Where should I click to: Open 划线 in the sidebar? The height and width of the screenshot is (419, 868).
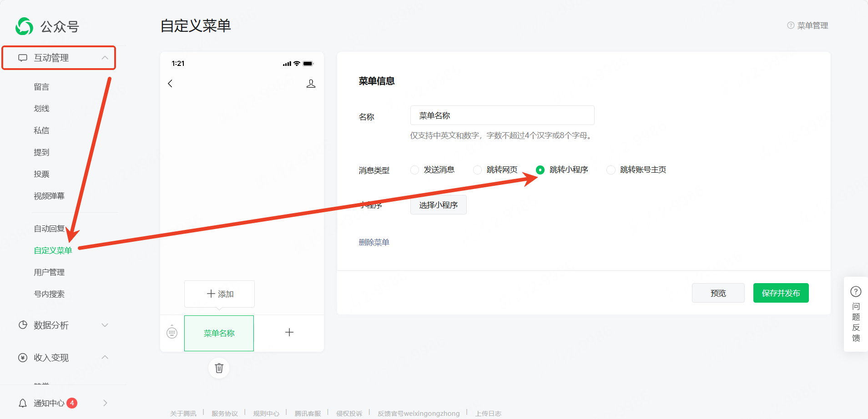(x=41, y=109)
